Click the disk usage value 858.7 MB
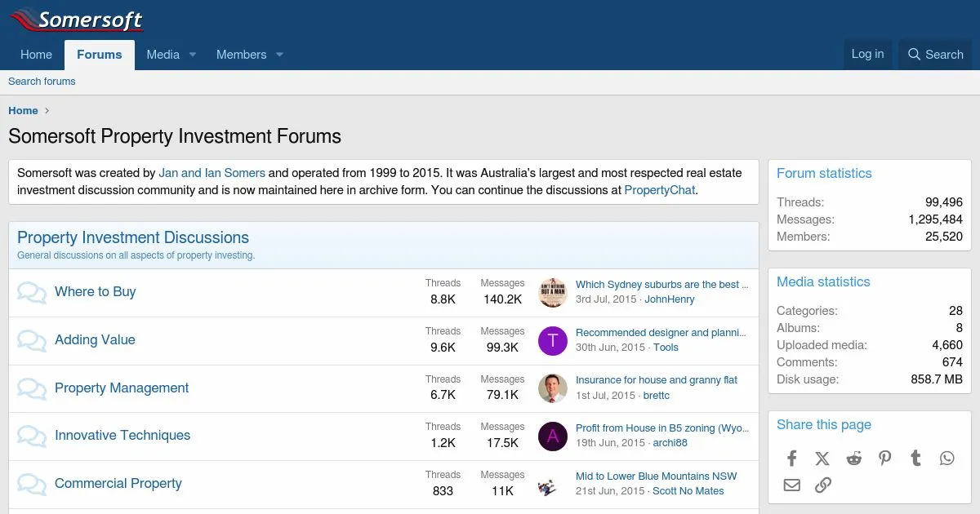980x514 pixels. [x=937, y=379]
